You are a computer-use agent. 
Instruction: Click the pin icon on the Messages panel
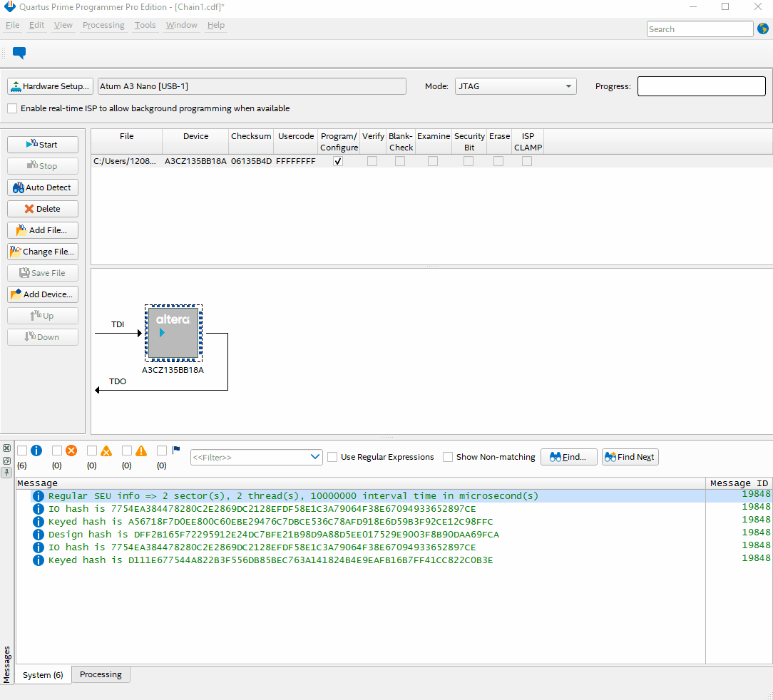[6, 473]
